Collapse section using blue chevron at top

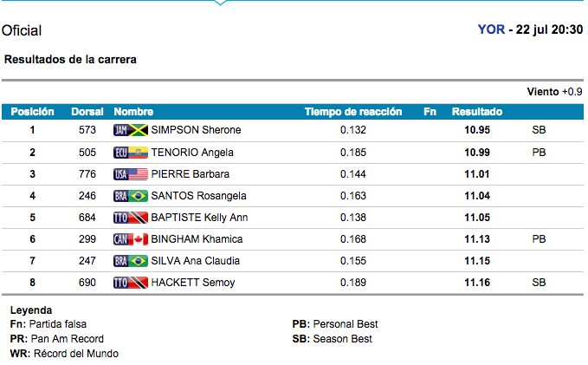point(220,3)
